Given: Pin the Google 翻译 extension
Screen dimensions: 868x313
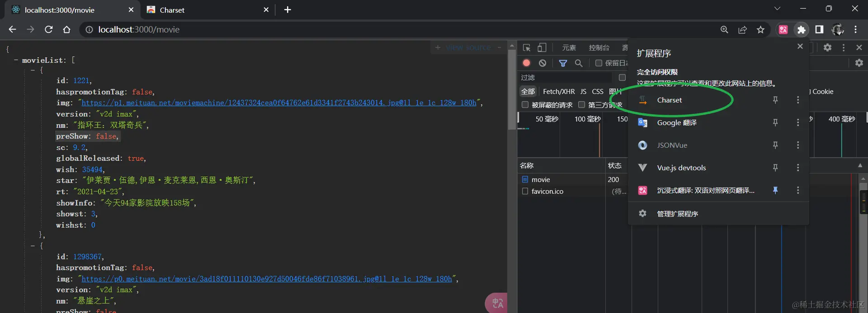Looking at the screenshot, I should click(x=775, y=122).
